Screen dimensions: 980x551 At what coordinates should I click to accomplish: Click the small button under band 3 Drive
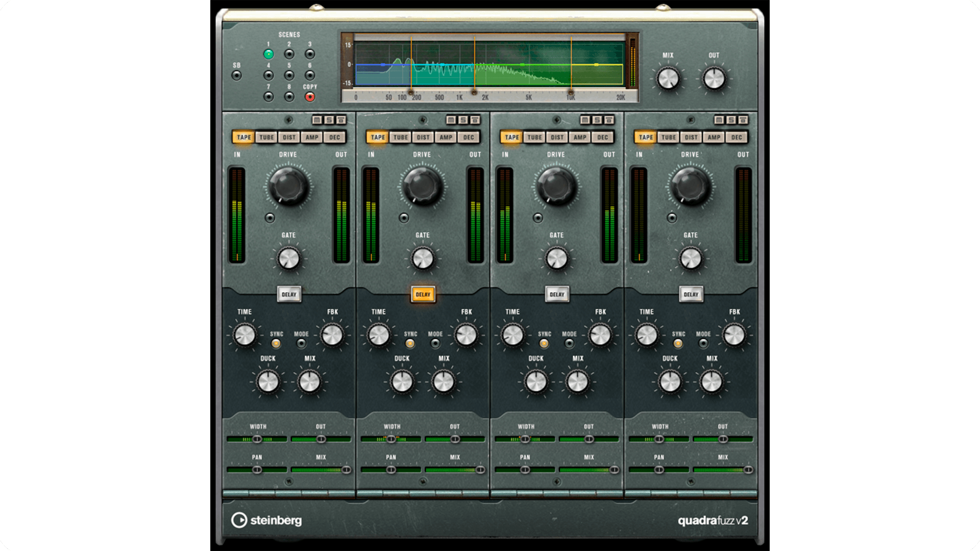(x=538, y=218)
